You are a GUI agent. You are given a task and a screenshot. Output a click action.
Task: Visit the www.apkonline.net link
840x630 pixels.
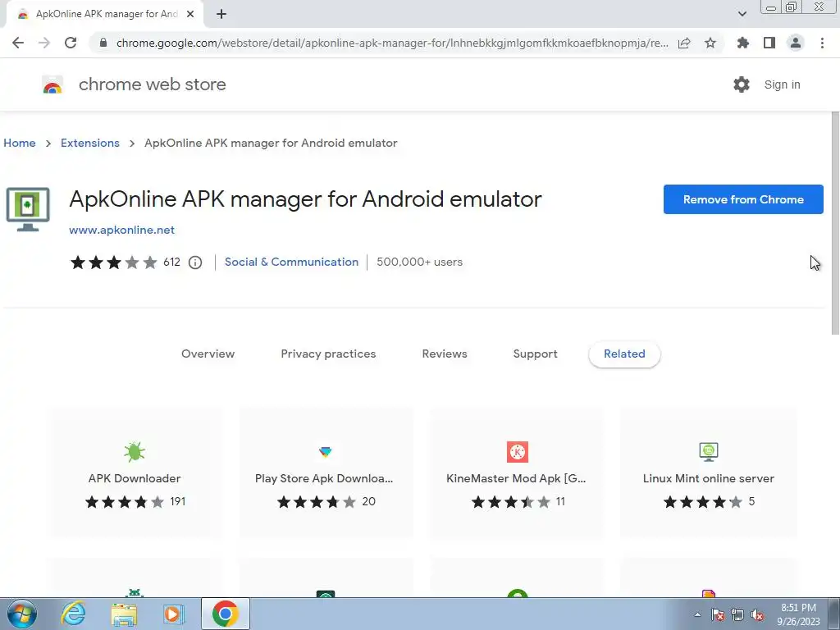121,230
